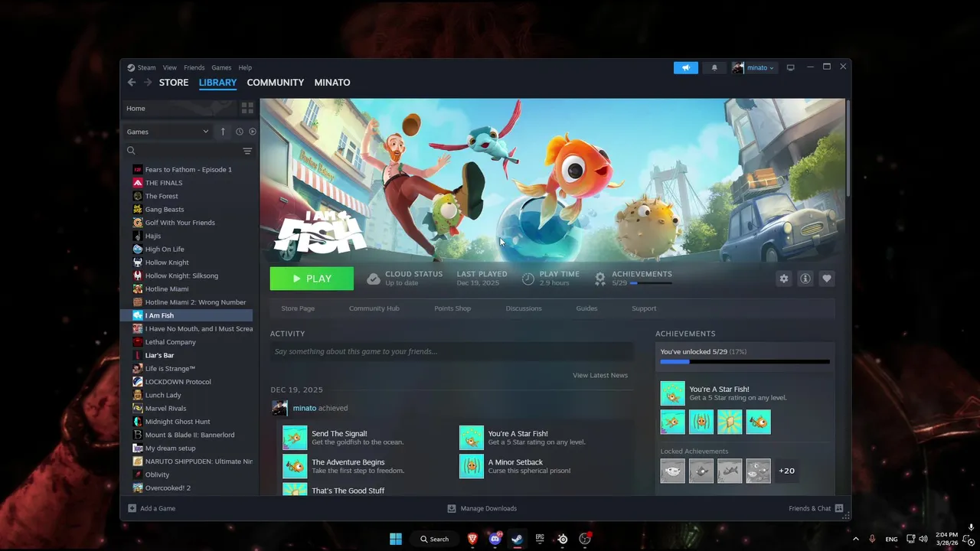Image resolution: width=980 pixels, height=551 pixels.
Task: Switch to Big Picture mode icon
Action: click(x=790, y=67)
